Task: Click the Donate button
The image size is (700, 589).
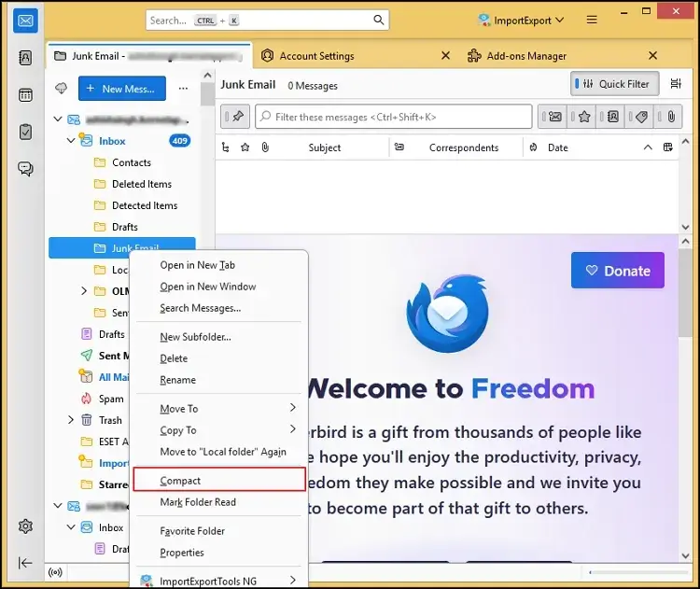Action: 618,270
